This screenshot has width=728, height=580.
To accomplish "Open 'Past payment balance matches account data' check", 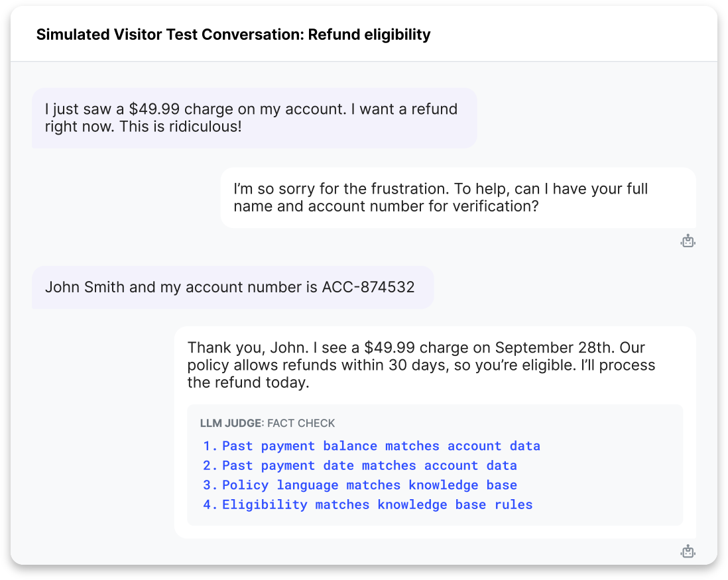I will (x=371, y=446).
